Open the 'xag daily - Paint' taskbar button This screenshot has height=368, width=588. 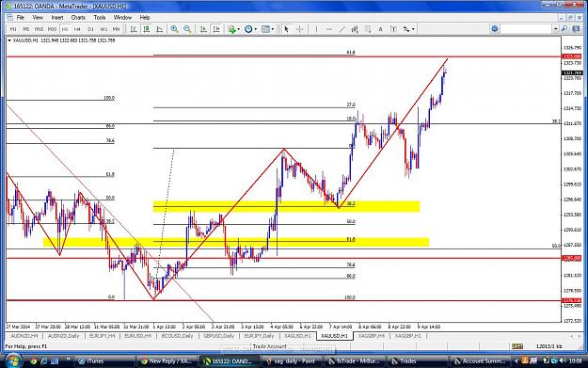(292, 361)
